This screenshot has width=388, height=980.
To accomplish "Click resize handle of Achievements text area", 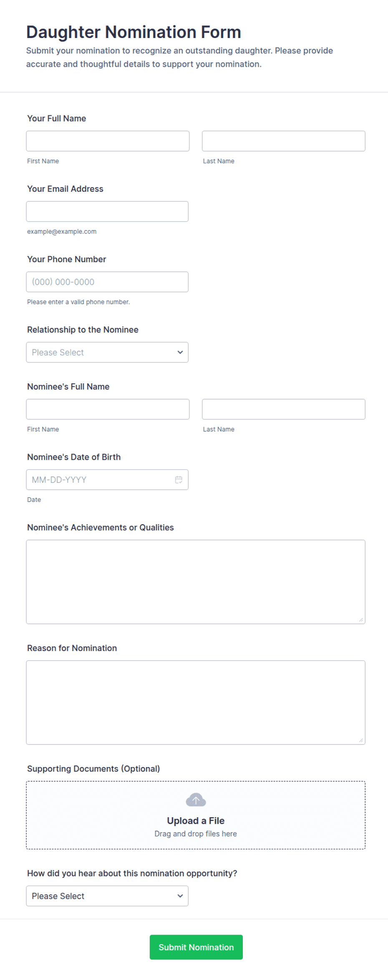I will [361, 620].
